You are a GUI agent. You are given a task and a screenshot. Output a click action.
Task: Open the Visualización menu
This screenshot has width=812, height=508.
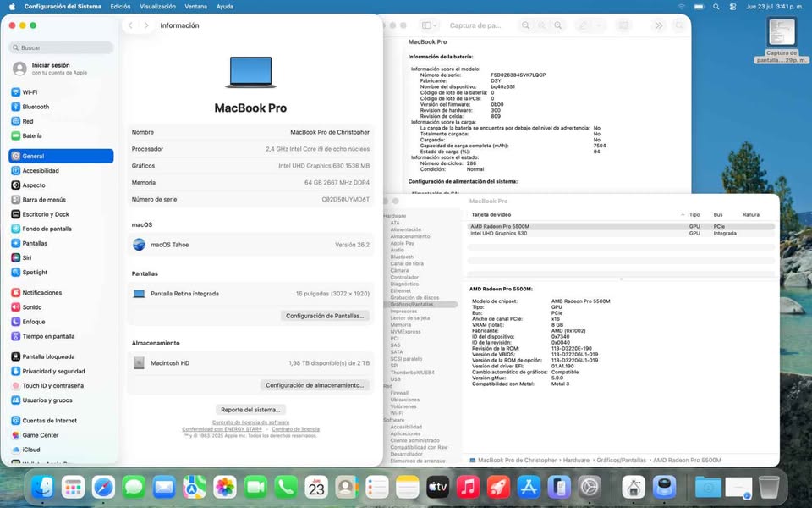tap(157, 7)
